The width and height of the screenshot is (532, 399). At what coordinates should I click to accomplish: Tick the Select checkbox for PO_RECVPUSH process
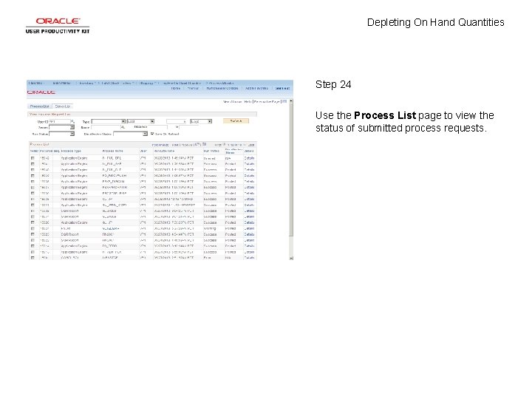tap(33, 176)
